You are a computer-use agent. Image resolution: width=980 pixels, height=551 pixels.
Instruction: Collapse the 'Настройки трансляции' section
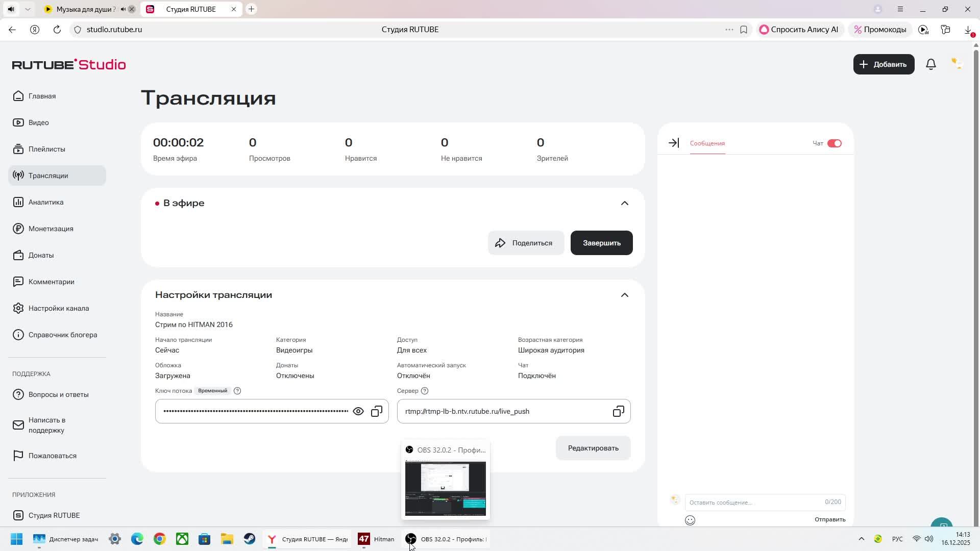click(x=624, y=295)
